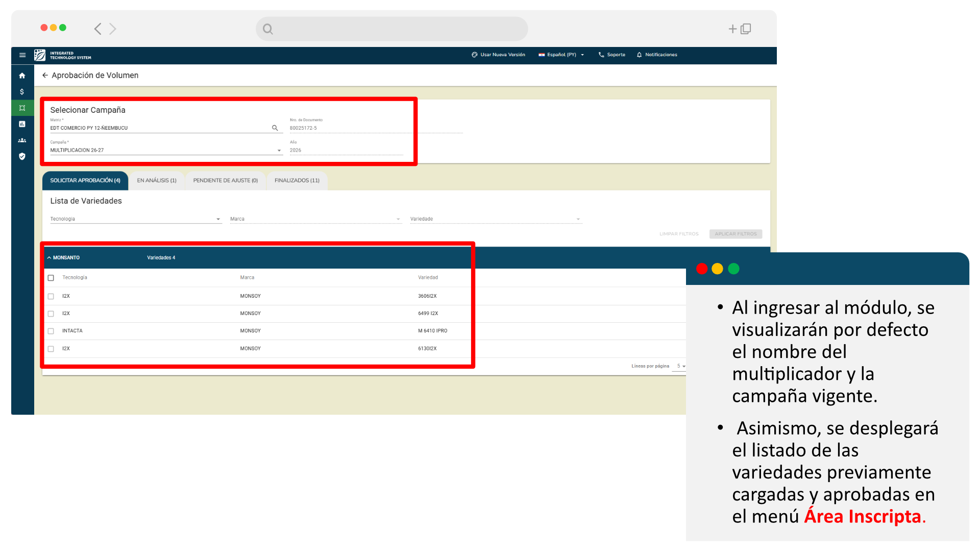Switch to Finalizados (11) tab

coord(297,181)
